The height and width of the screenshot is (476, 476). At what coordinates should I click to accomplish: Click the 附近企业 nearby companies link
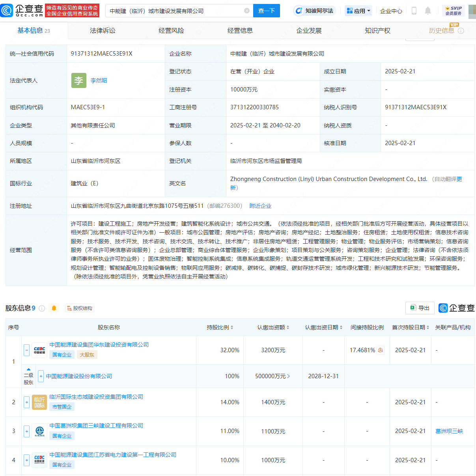tap(260, 206)
